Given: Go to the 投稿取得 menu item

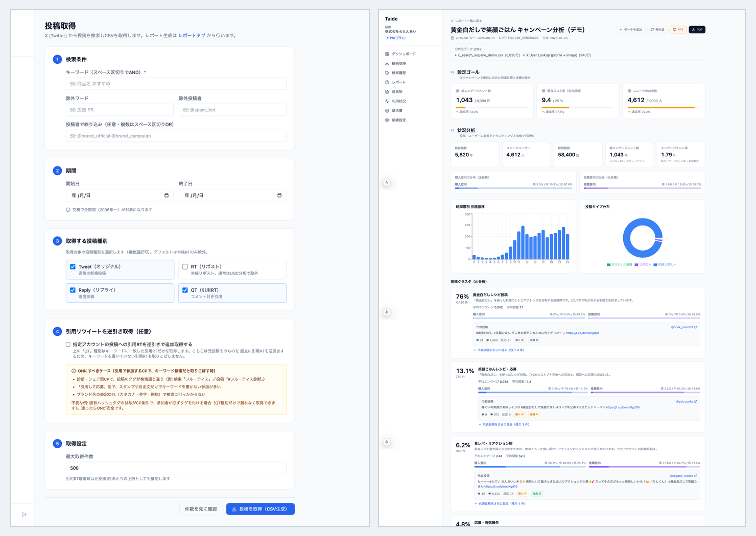Looking at the screenshot, I should (x=398, y=63).
